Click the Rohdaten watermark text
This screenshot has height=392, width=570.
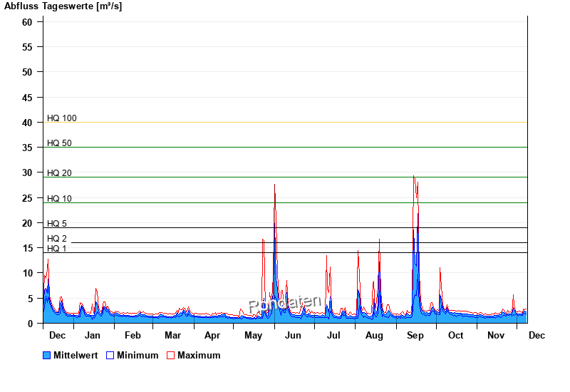pyautogui.click(x=285, y=304)
